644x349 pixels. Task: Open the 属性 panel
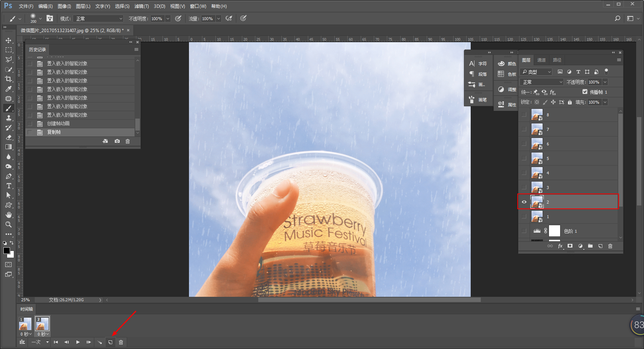tap(507, 105)
